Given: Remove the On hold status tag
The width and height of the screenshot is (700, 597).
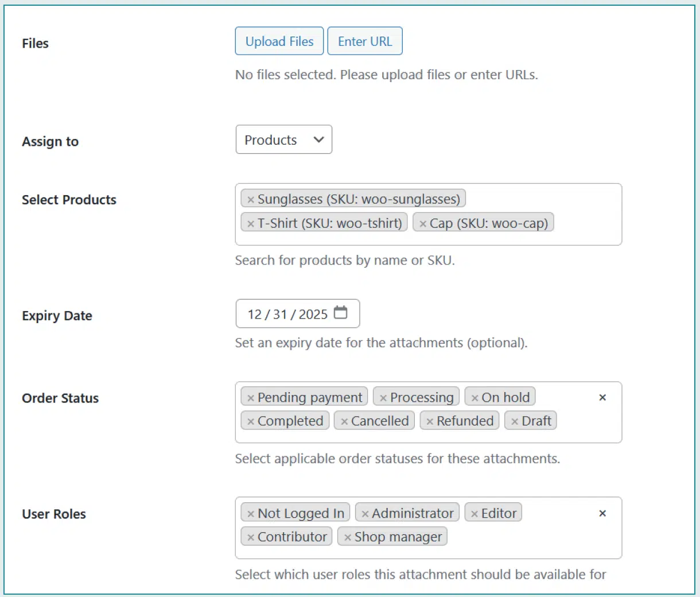Looking at the screenshot, I should pos(475,398).
